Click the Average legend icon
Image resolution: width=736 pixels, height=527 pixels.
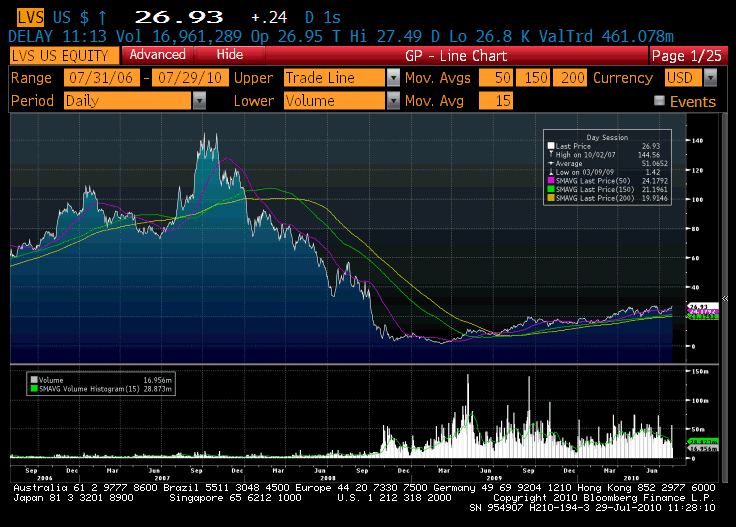pos(551,163)
